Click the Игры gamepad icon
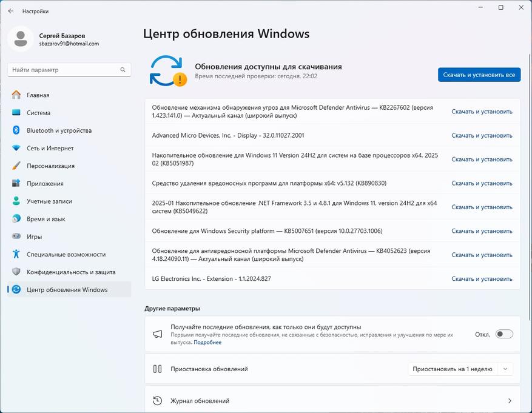 pyautogui.click(x=16, y=237)
